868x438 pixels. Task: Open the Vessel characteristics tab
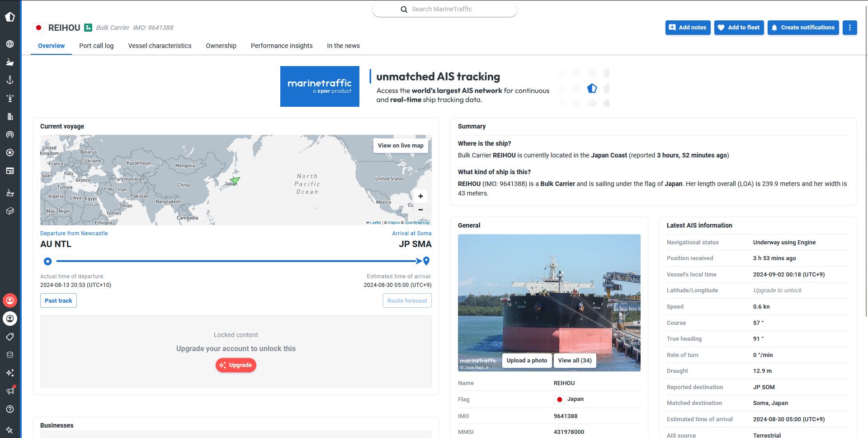160,46
